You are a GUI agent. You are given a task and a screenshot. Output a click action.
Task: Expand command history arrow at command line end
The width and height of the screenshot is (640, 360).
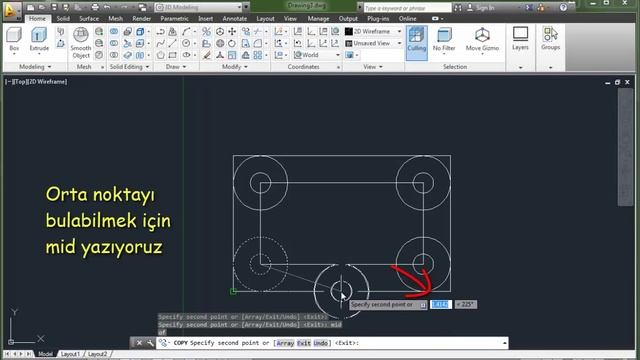click(505, 343)
